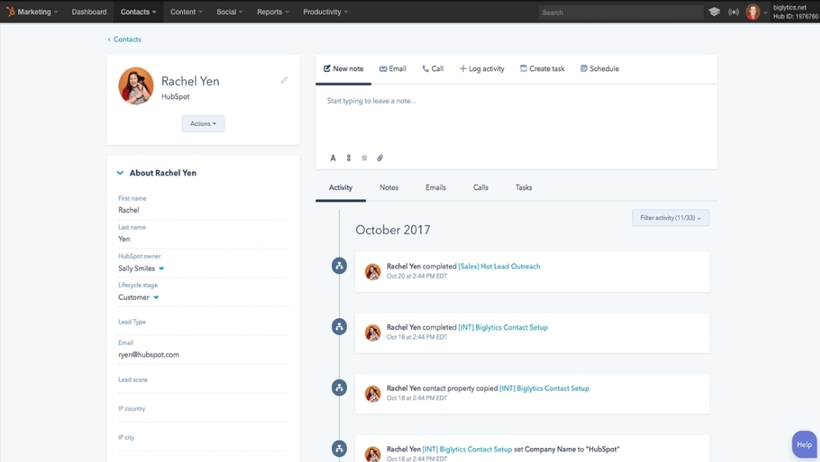Select the Schedule tab

pos(599,69)
